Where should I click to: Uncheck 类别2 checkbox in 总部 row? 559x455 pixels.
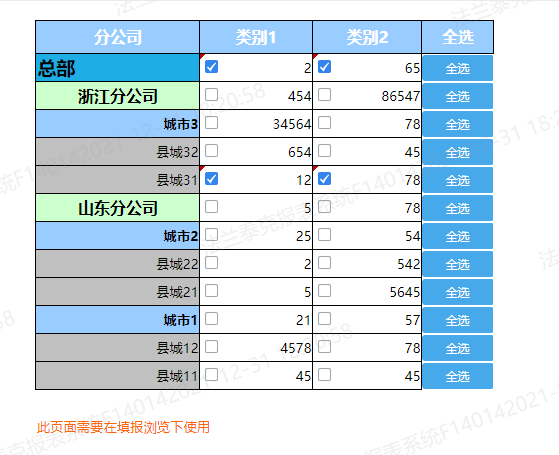[324, 67]
